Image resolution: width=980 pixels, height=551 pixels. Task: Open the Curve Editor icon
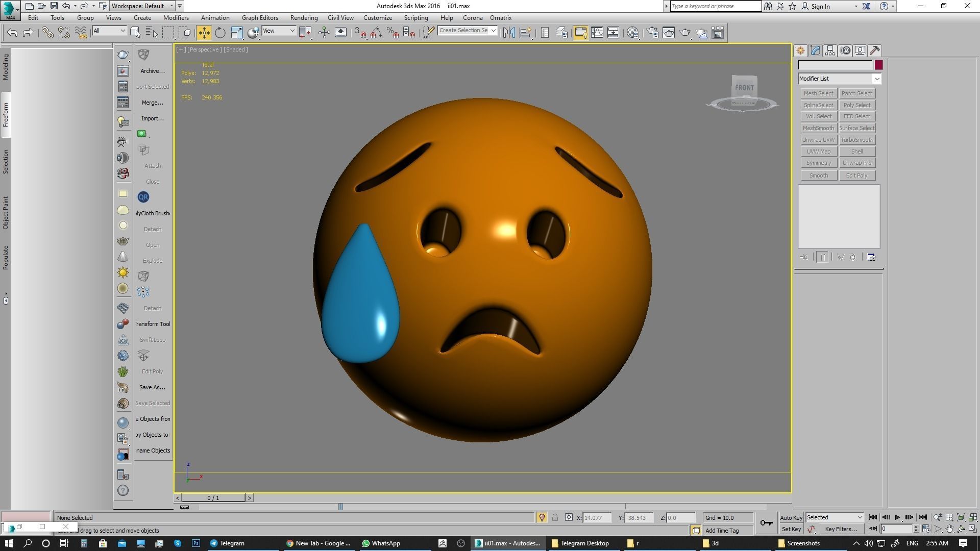click(597, 33)
